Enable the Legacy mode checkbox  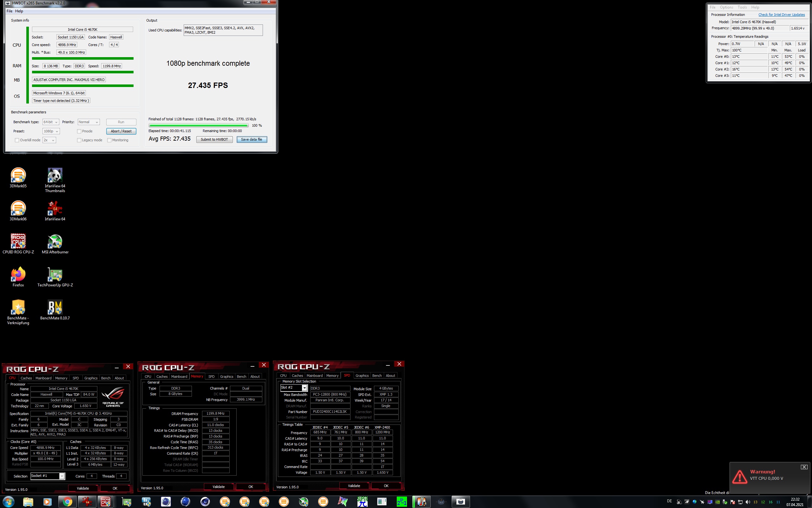[79, 140]
